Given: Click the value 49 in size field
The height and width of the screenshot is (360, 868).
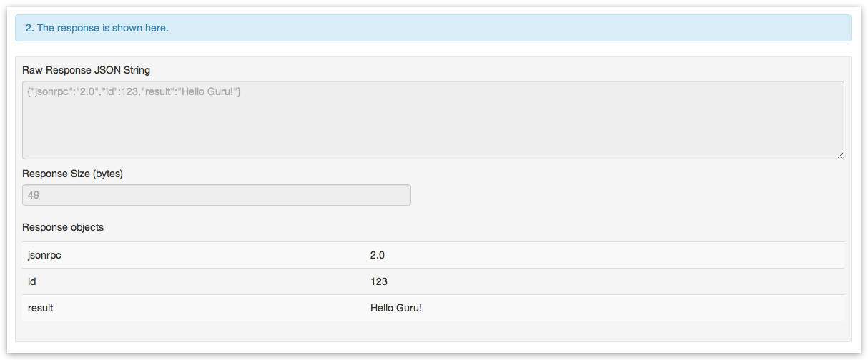Looking at the screenshot, I should (33, 195).
